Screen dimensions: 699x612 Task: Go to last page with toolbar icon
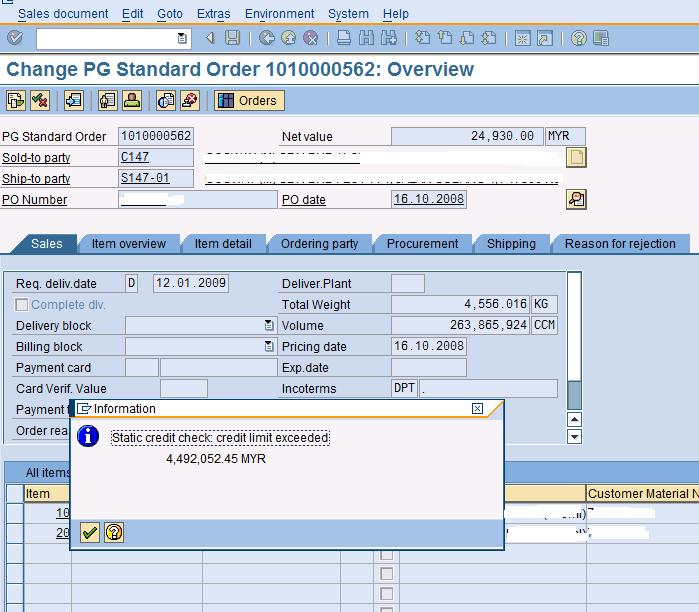click(x=489, y=38)
